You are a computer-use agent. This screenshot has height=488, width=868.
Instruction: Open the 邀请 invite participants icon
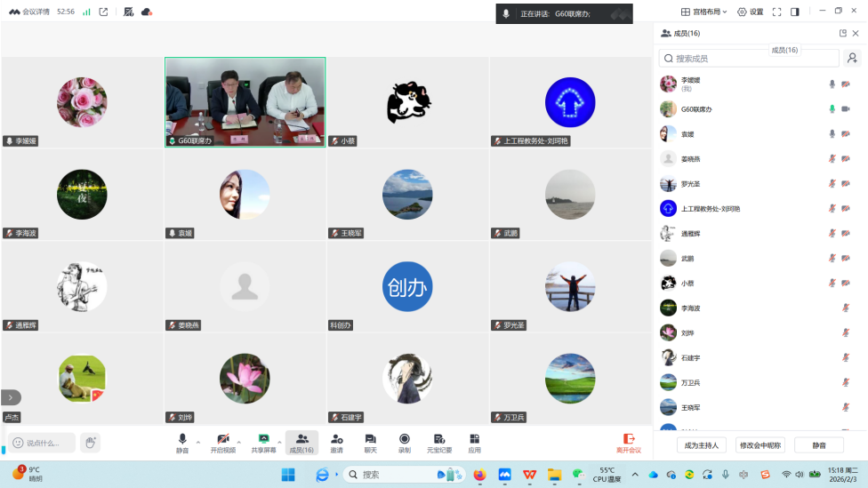tap(336, 442)
